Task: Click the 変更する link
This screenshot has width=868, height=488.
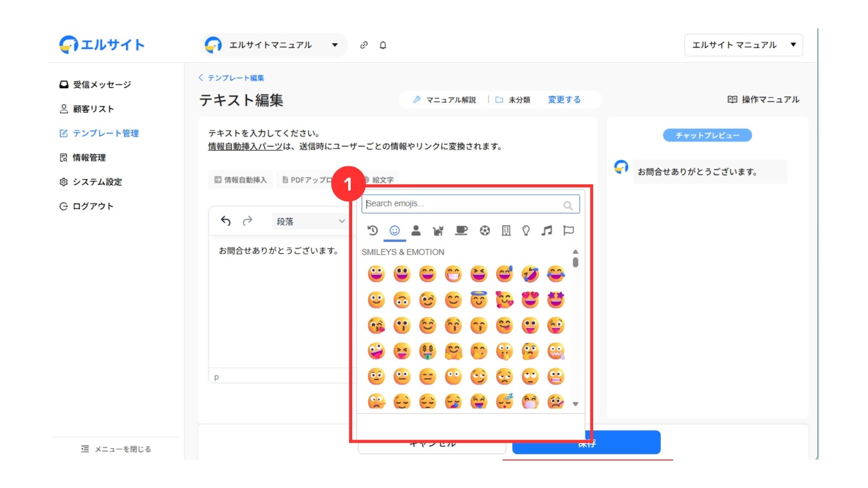Action: coord(564,99)
